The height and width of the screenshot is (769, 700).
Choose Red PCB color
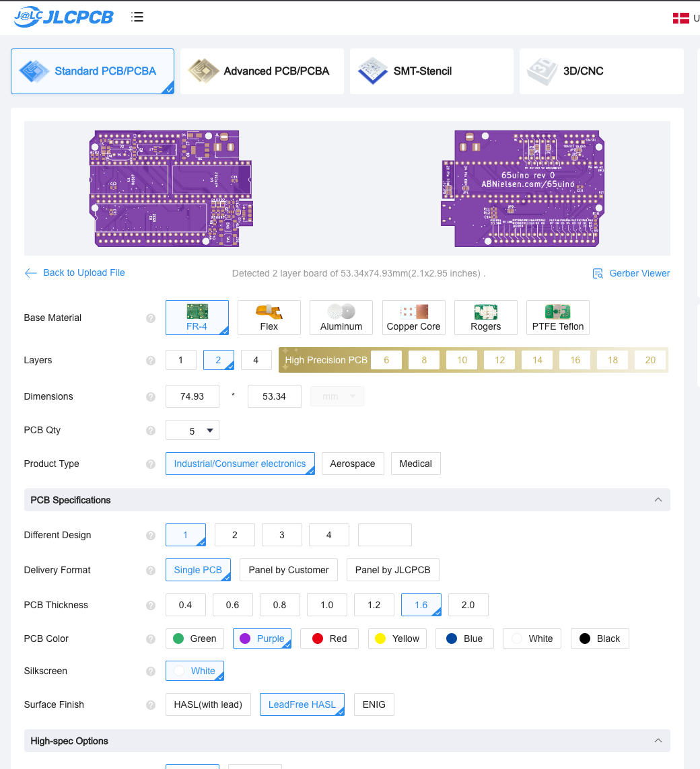[330, 638]
